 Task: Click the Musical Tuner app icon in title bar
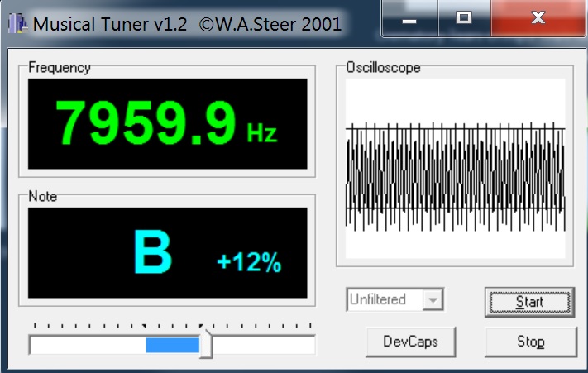17,24
